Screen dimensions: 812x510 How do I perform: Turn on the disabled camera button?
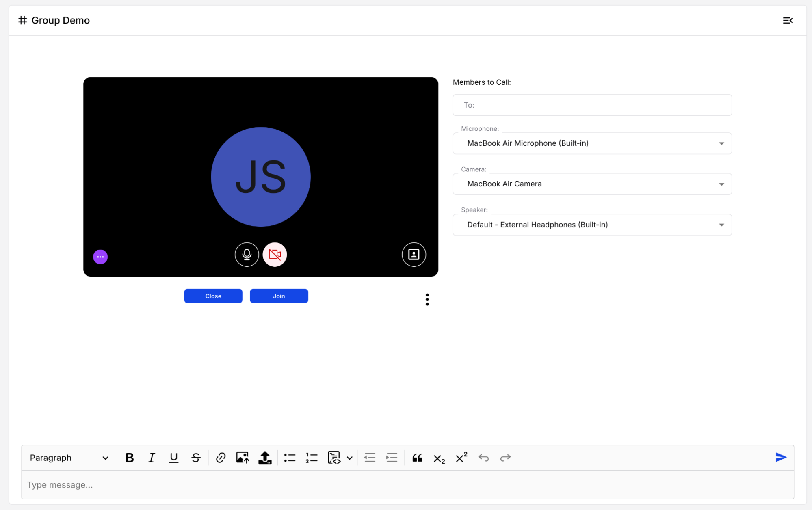(275, 255)
